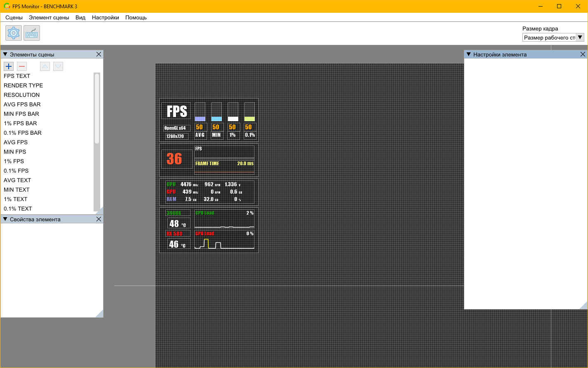Viewport: 588px width, 368px height.
Task: Open settings with the gear toolbar icon
Action: point(14,33)
